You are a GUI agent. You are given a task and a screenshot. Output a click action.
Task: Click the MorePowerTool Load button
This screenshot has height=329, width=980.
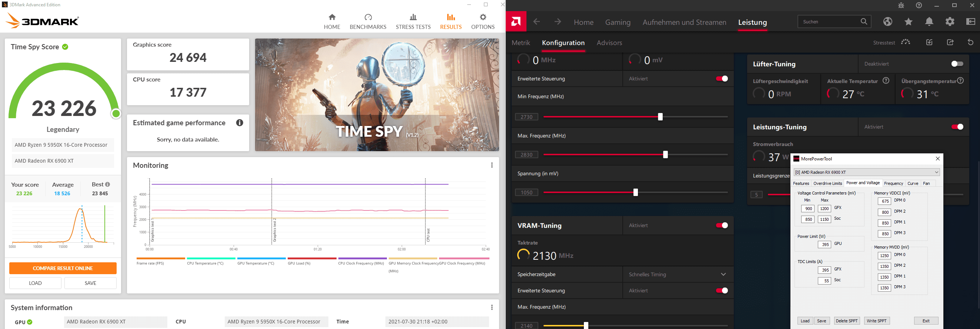(805, 320)
